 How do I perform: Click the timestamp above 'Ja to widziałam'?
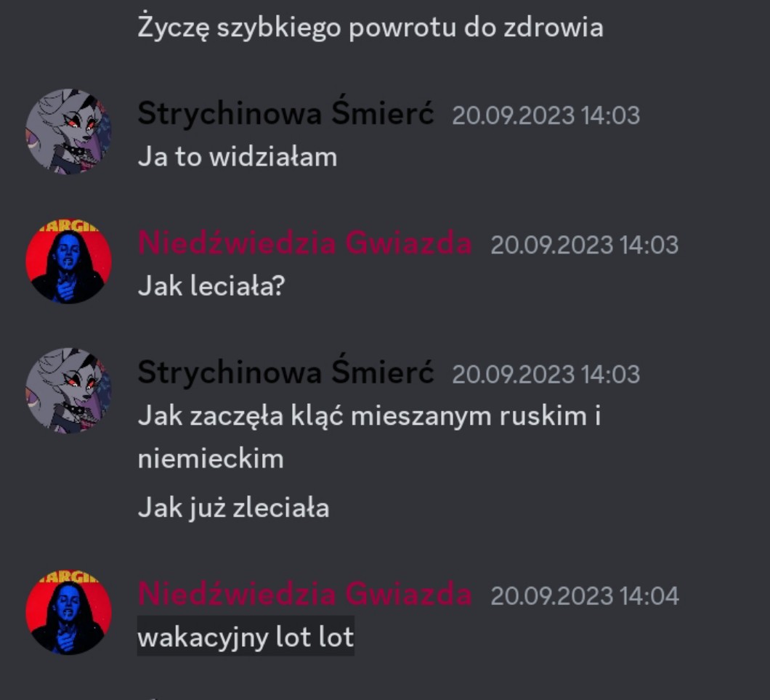[546, 116]
